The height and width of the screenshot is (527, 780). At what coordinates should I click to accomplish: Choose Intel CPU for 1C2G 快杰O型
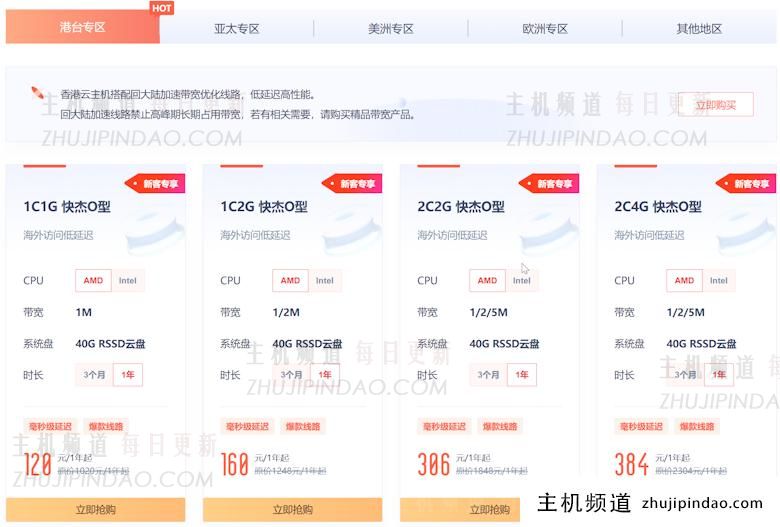(324, 281)
